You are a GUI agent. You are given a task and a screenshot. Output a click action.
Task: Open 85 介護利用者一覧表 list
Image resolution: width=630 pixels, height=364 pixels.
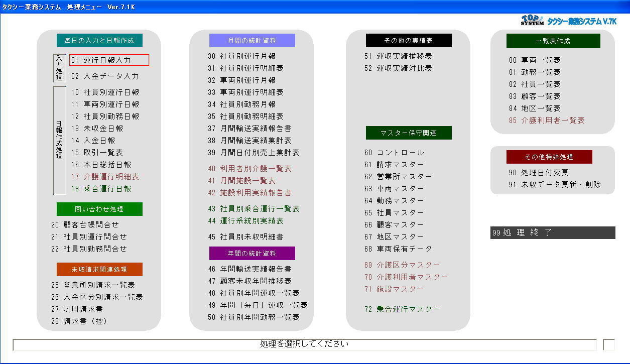click(x=545, y=120)
